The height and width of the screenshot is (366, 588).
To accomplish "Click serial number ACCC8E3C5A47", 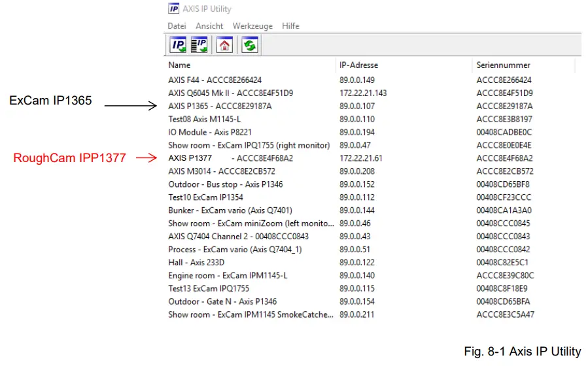I will point(506,314).
